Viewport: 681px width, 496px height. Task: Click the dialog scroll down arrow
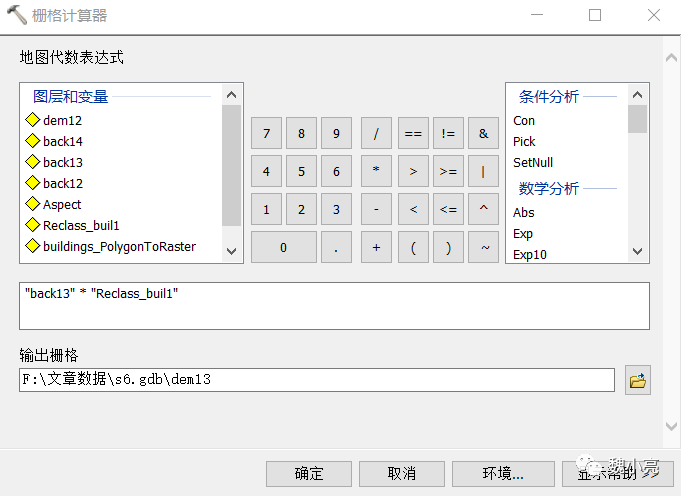(x=671, y=426)
